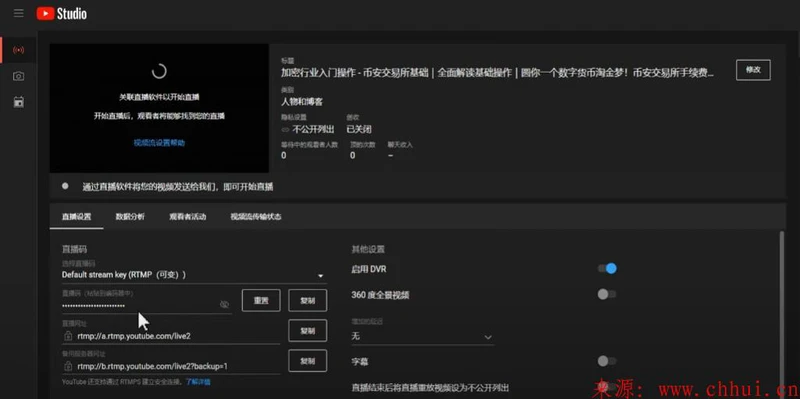Expand the Default stream key dropdown
The width and height of the screenshot is (800, 399).
tap(194, 275)
